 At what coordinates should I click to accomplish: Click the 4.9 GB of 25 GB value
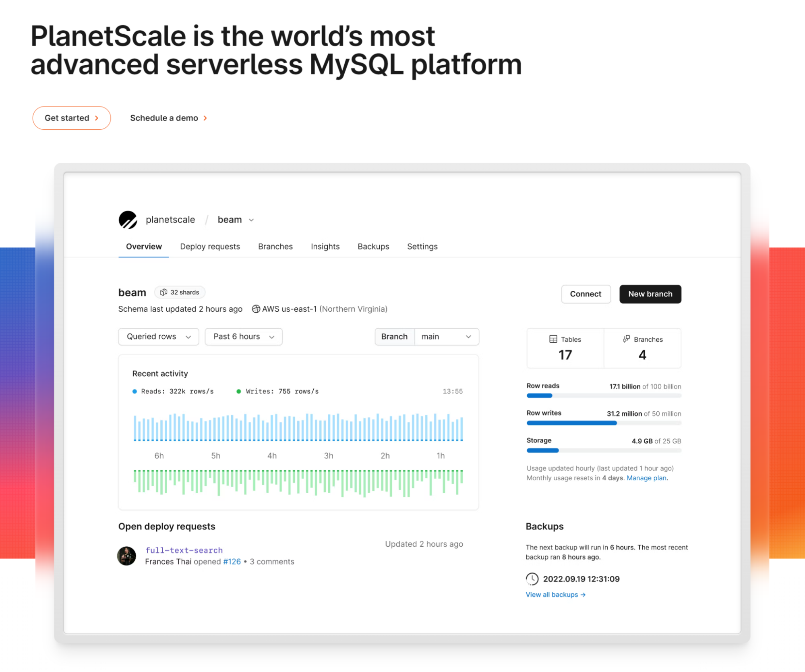pos(656,441)
